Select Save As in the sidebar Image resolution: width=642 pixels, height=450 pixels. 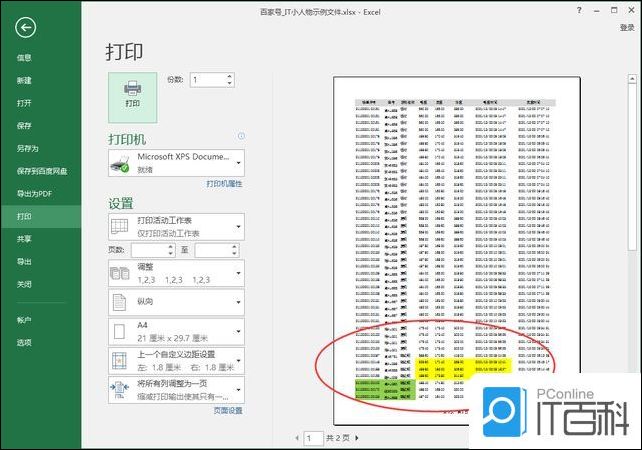coord(27,149)
